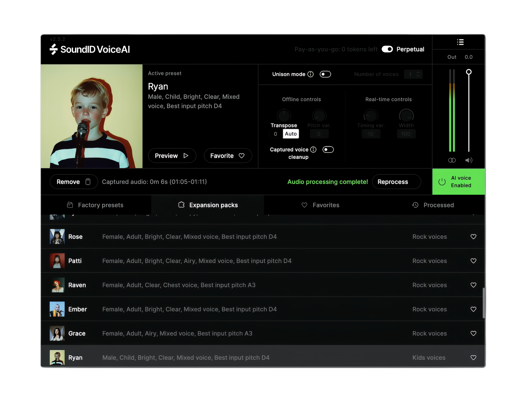Click the Captured voice cleanup info icon
The height and width of the screenshot is (420, 516).
313,149
